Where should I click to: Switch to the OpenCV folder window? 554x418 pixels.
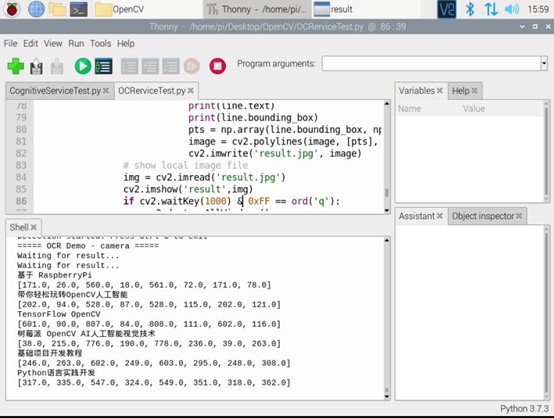[x=119, y=9]
